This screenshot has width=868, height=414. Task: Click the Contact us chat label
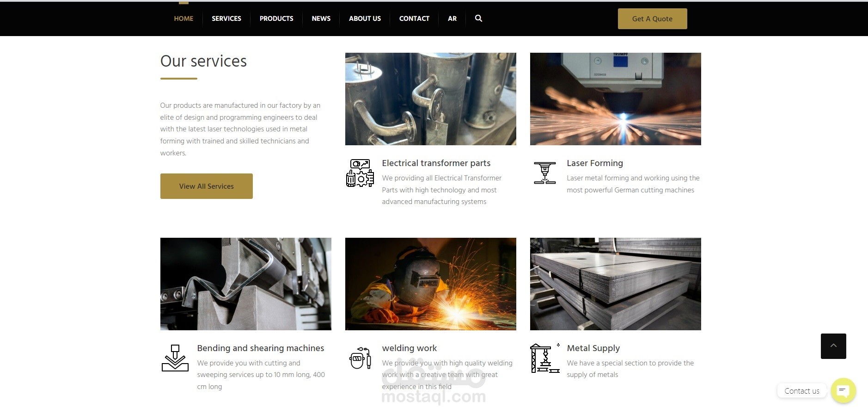tap(802, 391)
